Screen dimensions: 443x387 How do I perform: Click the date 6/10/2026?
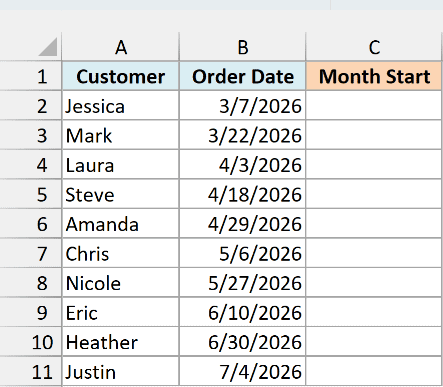point(243,312)
